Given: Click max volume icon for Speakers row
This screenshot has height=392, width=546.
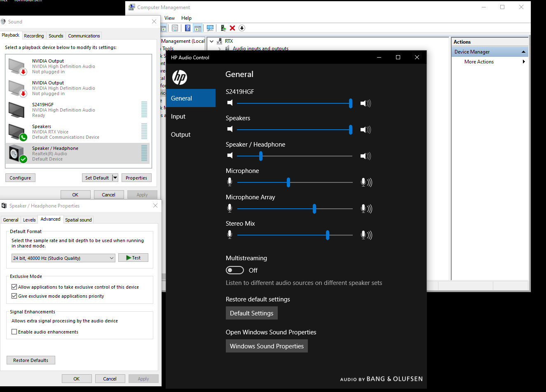Looking at the screenshot, I should [366, 130].
